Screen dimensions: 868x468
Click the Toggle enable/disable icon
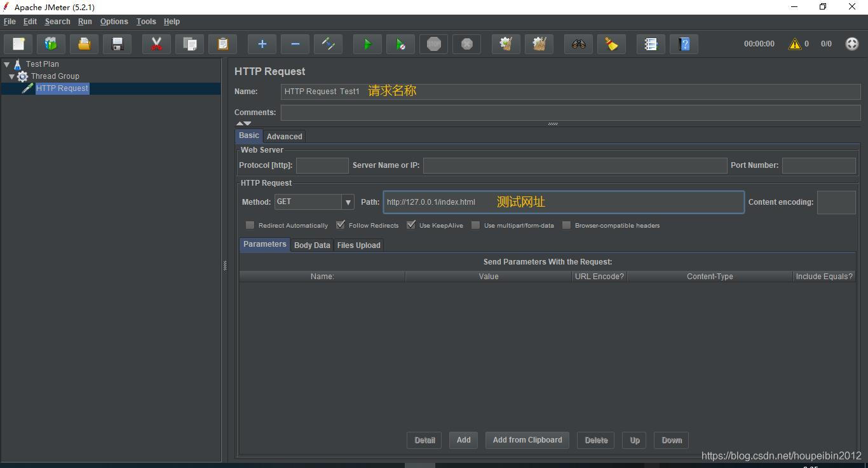pos(328,44)
